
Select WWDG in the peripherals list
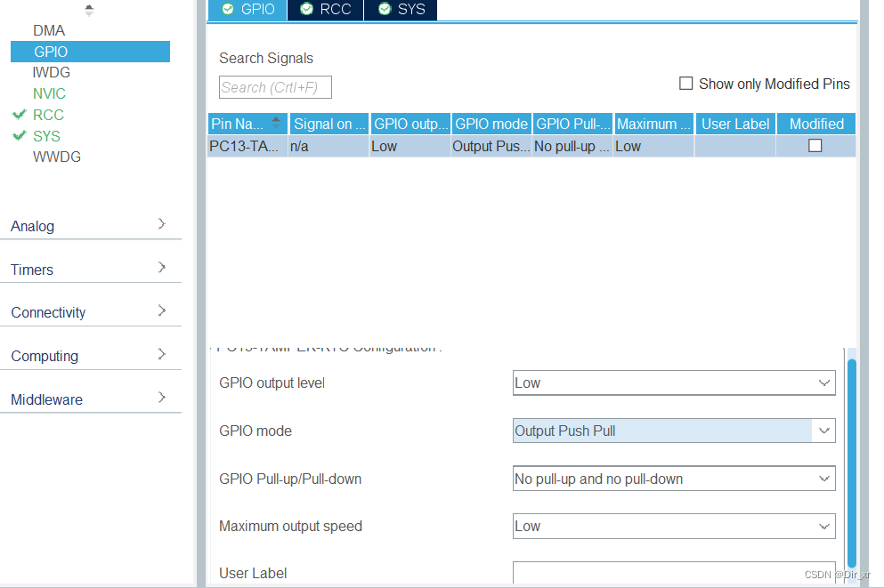(56, 157)
